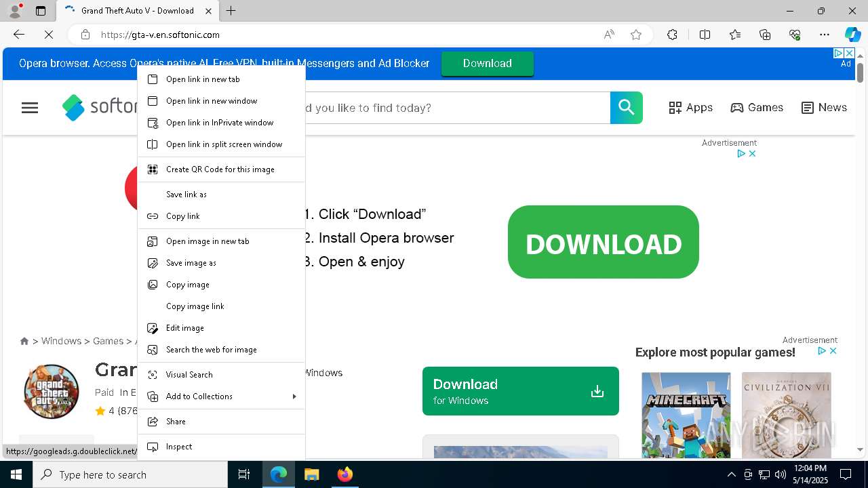Open a new tab with plus button

click(x=231, y=11)
